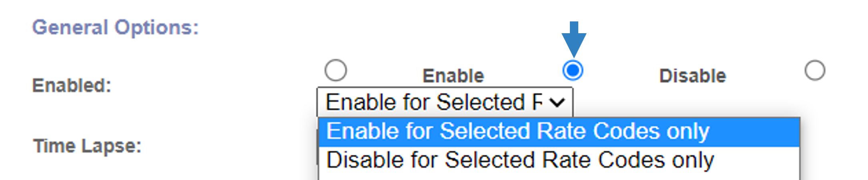Open the Enable for Selected combo box
Image resolution: width=868 pixels, height=180 pixels.
pos(445,102)
